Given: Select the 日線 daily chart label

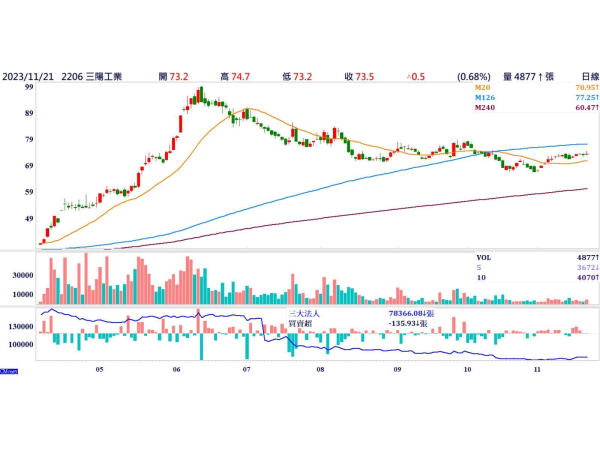Looking at the screenshot, I should 590,77.
